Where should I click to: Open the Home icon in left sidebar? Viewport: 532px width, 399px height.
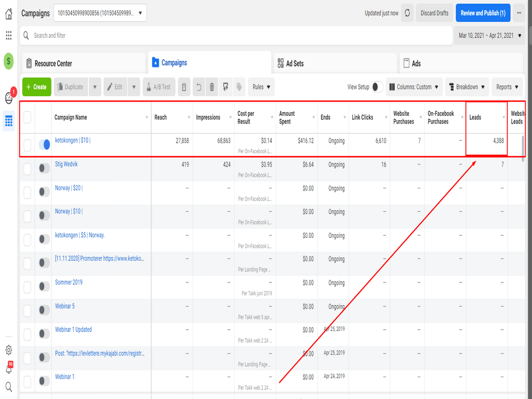point(8,13)
